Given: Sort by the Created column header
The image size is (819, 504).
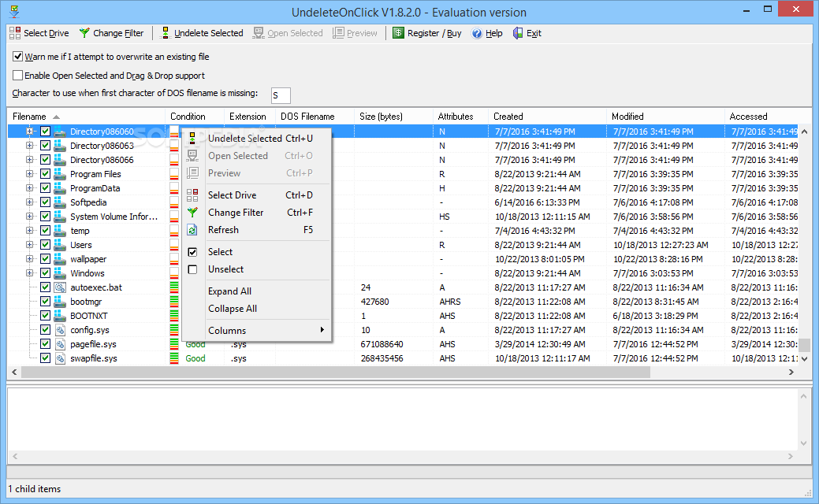Looking at the screenshot, I should point(547,117).
